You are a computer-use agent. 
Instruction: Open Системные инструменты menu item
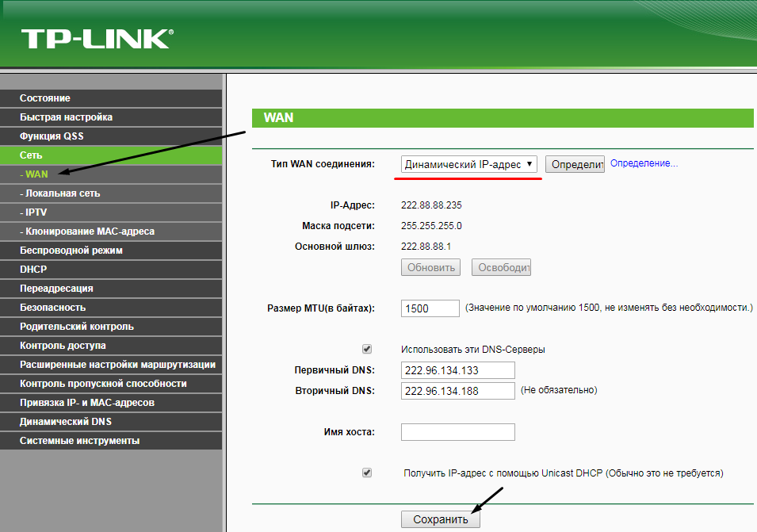[x=111, y=441]
